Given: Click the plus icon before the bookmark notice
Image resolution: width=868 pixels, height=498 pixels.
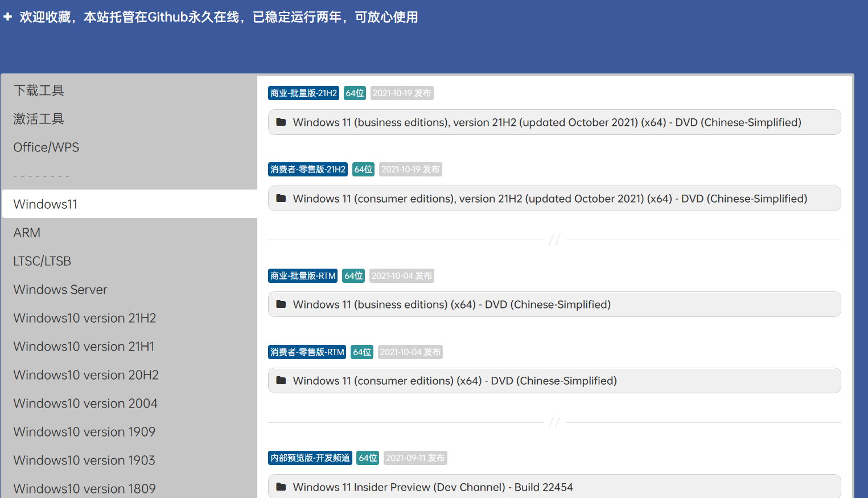Looking at the screenshot, I should click(x=8, y=17).
